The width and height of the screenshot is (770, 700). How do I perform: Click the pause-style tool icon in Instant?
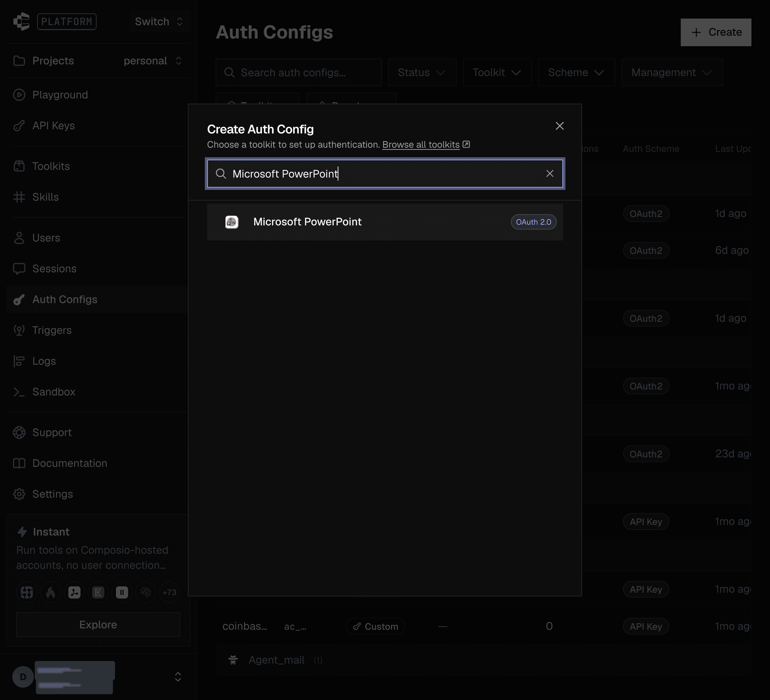122,592
